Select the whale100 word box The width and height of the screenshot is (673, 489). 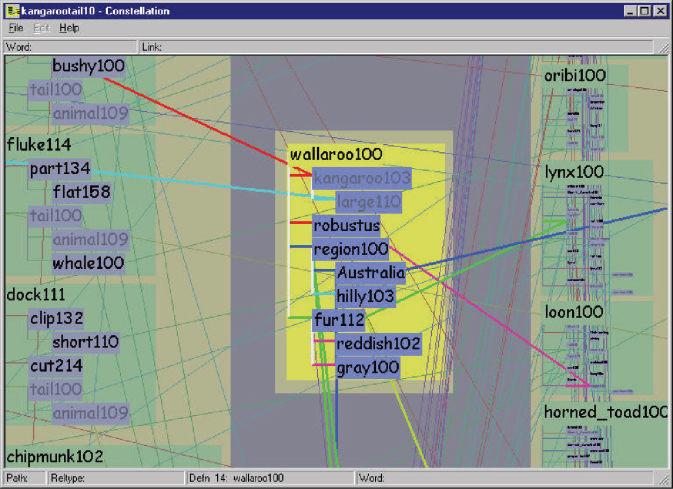[x=88, y=263]
